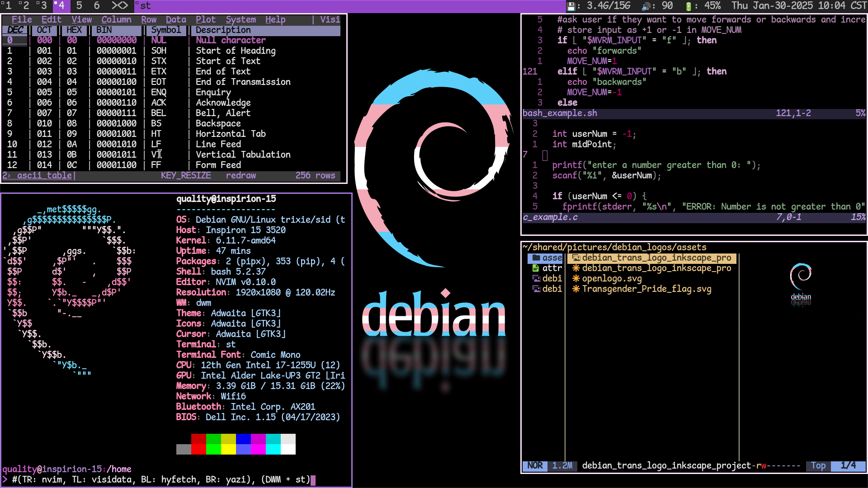
Task: Click '256 rows' in visidata status line
Action: [315, 175]
